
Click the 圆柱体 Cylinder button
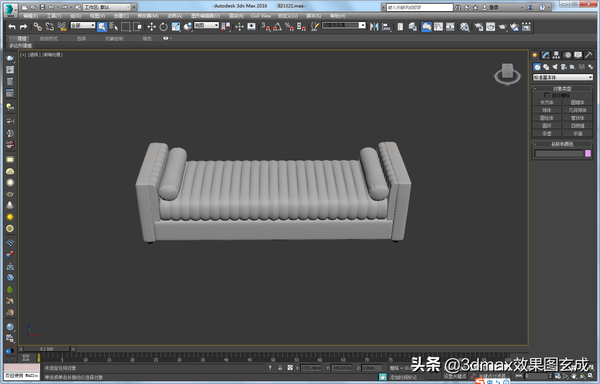[547, 118]
